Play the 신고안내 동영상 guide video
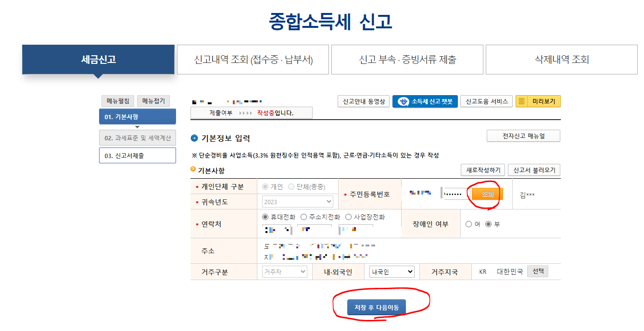 click(x=363, y=101)
